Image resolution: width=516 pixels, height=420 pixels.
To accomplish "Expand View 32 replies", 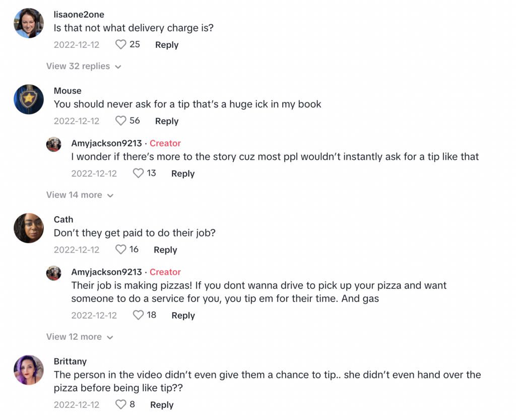I will point(84,66).
